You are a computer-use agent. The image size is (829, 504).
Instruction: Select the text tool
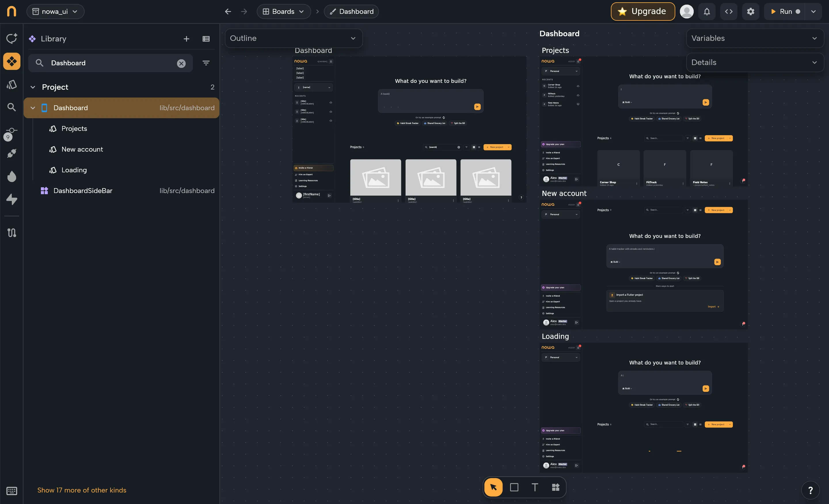click(x=535, y=487)
